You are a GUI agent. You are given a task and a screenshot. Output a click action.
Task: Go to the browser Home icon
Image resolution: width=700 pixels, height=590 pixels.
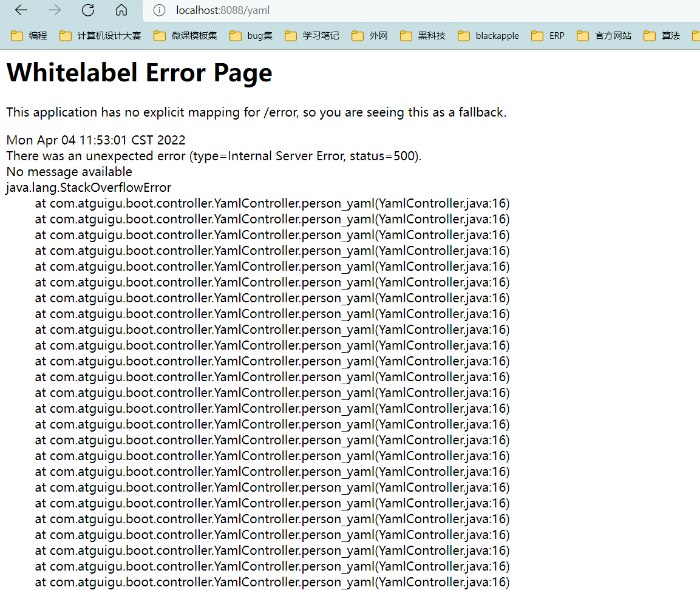(121, 10)
